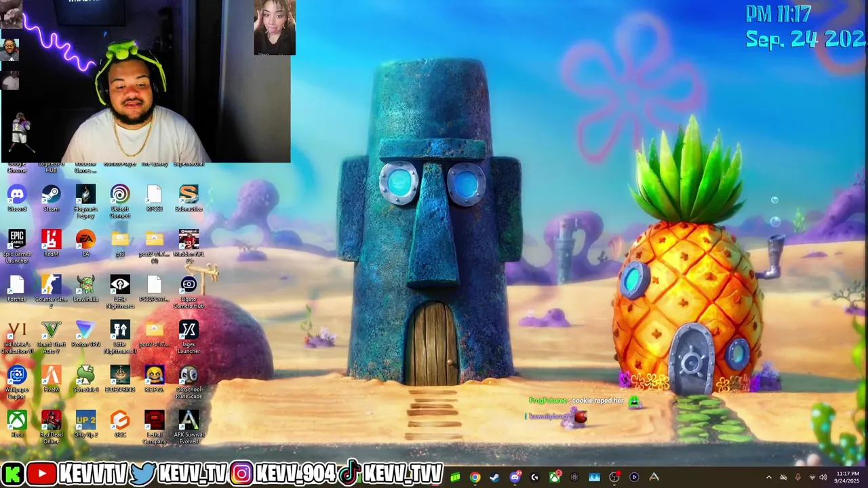
Task: Launch Schedule I desktop shortcut
Action: pyautogui.click(x=85, y=379)
